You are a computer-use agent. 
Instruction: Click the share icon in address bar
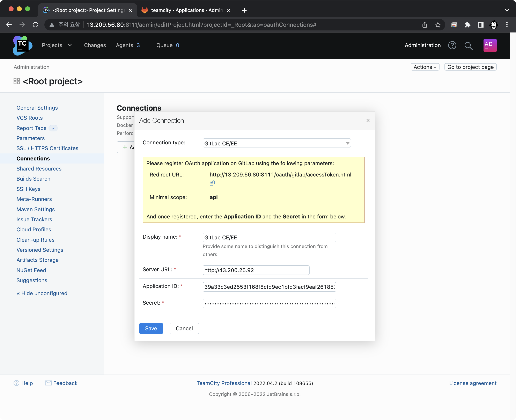(425, 25)
